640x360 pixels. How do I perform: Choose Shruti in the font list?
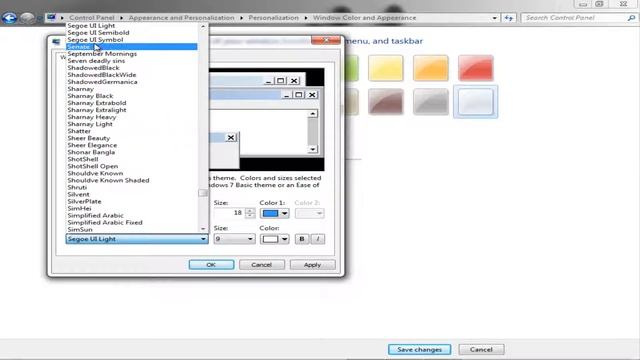[77, 187]
